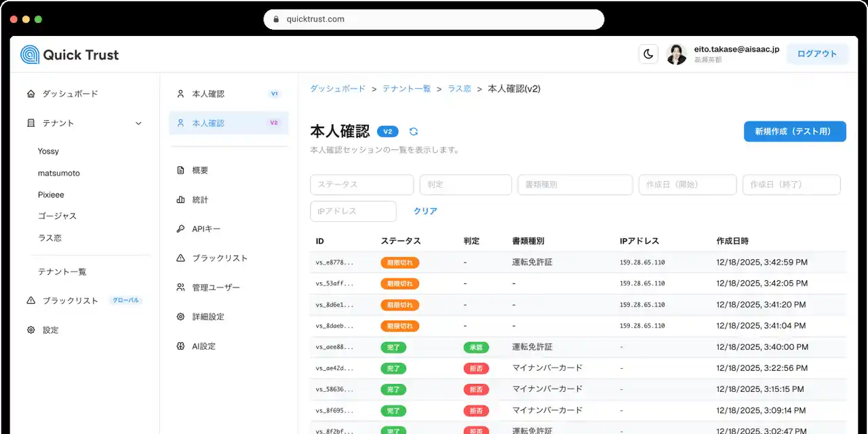The height and width of the screenshot is (434, 868).
Task: Open AI設定 with the brain icon
Action: click(180, 346)
